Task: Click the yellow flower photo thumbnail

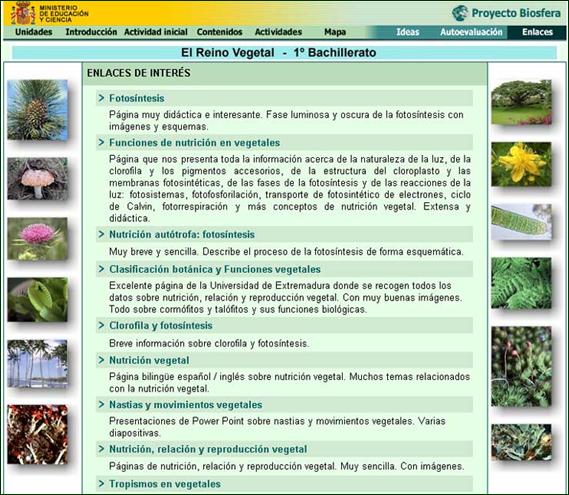Action: click(521, 164)
